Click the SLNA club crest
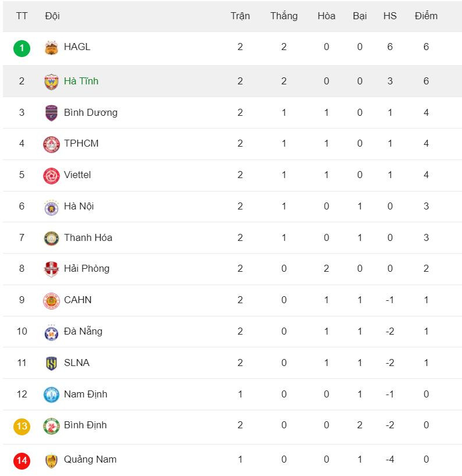The width and height of the screenshot is (462, 476). 52,364
